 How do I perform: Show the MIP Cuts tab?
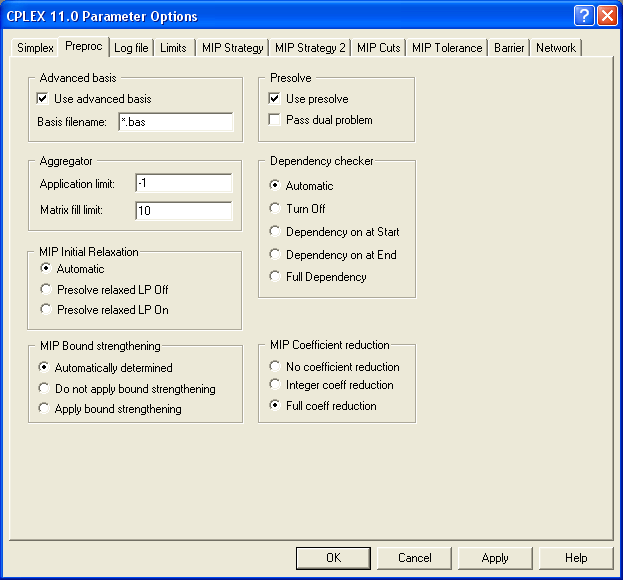[x=378, y=48]
